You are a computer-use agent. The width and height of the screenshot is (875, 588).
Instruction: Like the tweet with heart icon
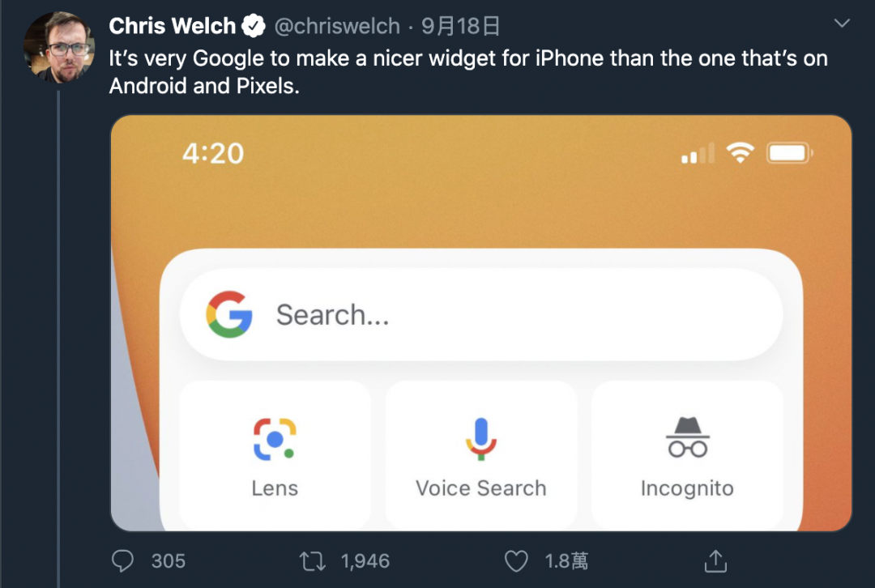(516, 561)
